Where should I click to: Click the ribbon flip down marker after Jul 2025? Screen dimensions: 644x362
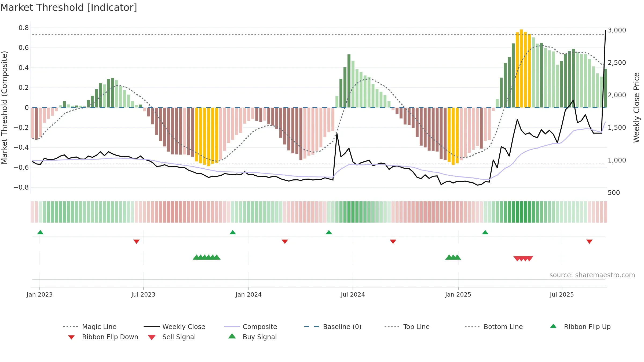(x=589, y=242)
